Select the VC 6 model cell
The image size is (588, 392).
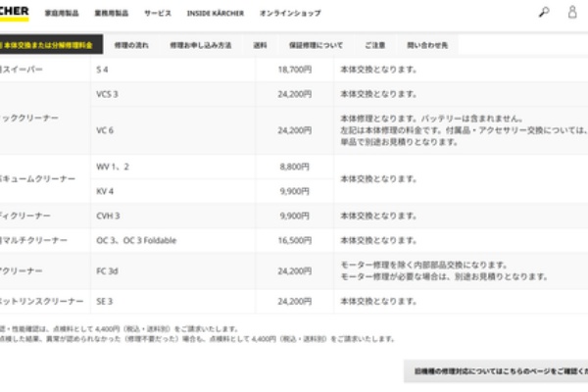pos(173,130)
